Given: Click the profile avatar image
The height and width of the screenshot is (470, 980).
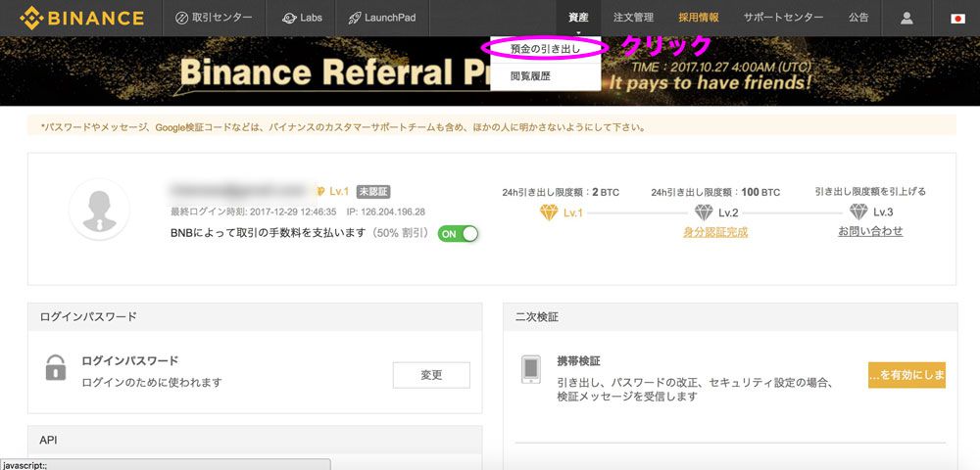Looking at the screenshot, I should pyautogui.click(x=99, y=210).
